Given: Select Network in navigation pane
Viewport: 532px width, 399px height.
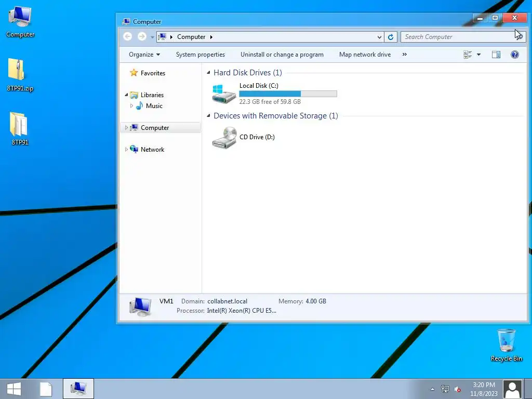Looking at the screenshot, I should 152,149.
